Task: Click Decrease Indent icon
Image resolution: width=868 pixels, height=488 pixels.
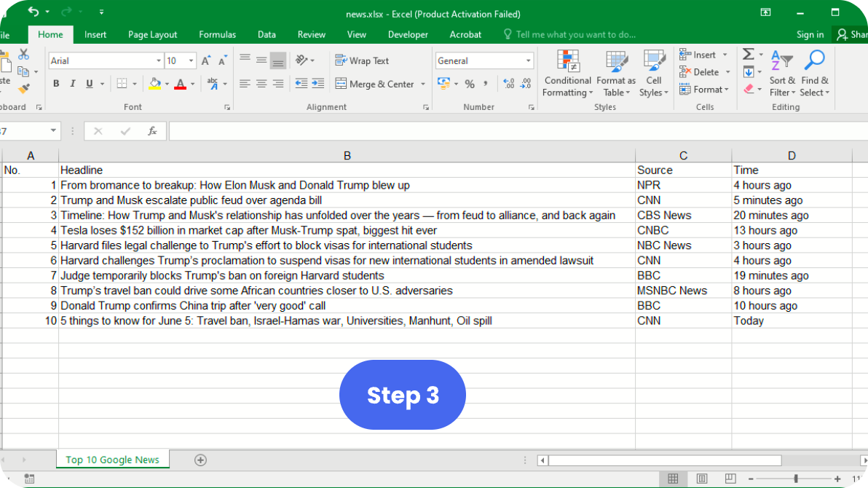Action: tap(301, 84)
